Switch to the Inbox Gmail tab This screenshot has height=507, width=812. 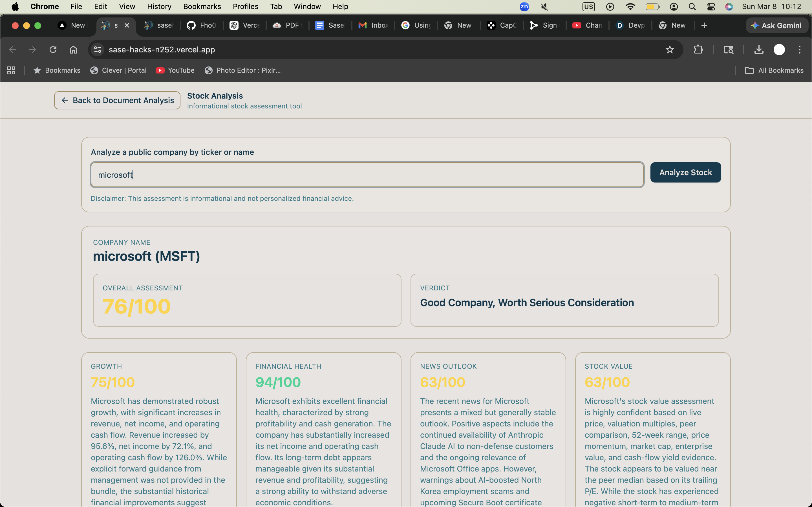point(373,25)
